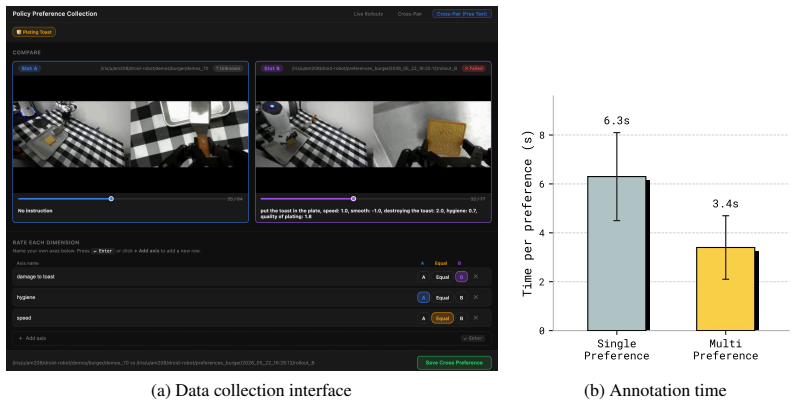Screen dimensions: 796x405
Task: Click the comparison path text in the footer
Action: pyautogui.click(x=163, y=363)
